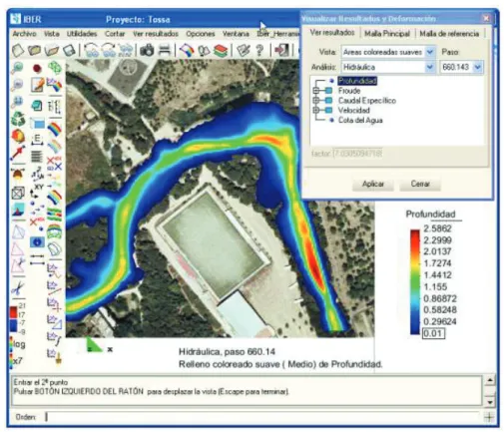Click the Aplicar button

coord(373,184)
